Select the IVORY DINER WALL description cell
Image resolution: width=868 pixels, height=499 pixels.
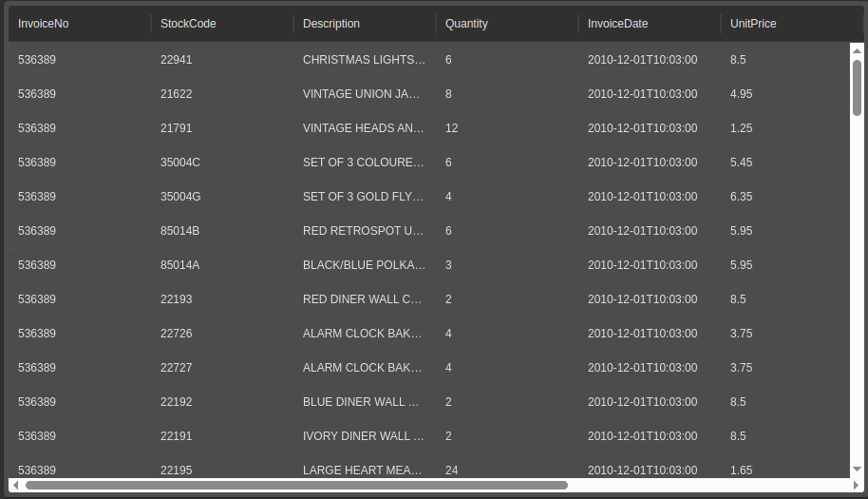[x=365, y=436]
